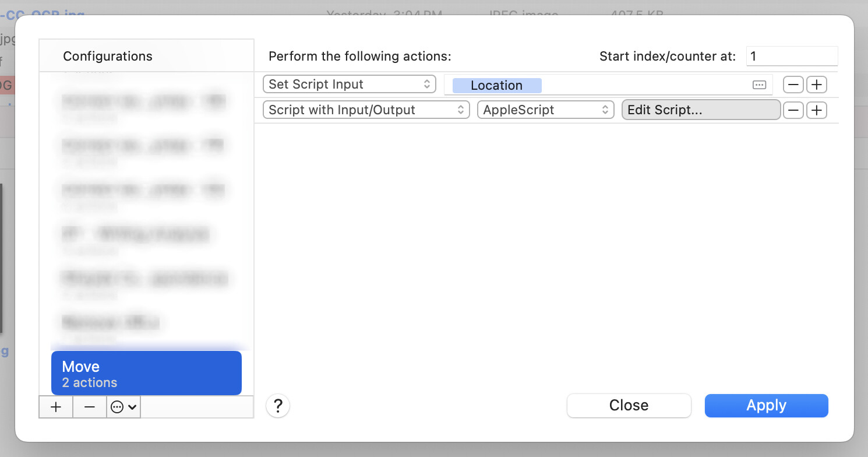Add an action below Set Script Input row
Screen dimensions: 868x457
tap(817, 85)
